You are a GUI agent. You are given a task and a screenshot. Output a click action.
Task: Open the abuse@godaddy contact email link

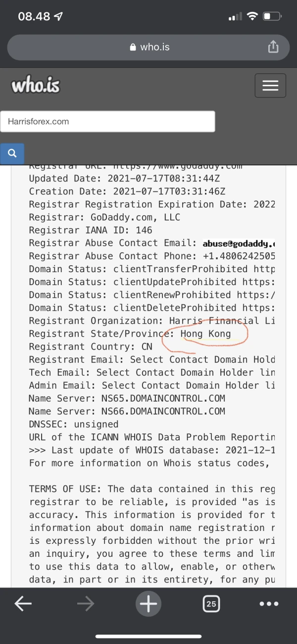pos(239,243)
